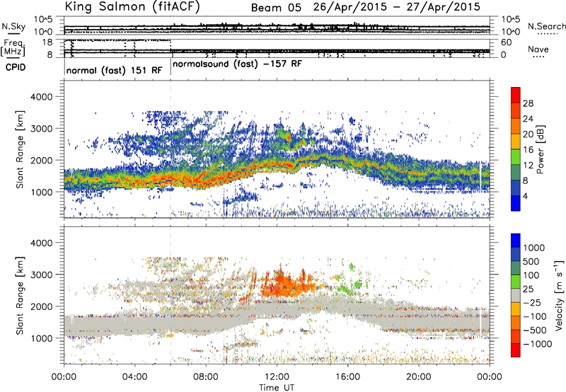The height and width of the screenshot is (392, 566).
Task: Click the velocity panel 'Slant Range [km]' label
Action: click(20, 296)
